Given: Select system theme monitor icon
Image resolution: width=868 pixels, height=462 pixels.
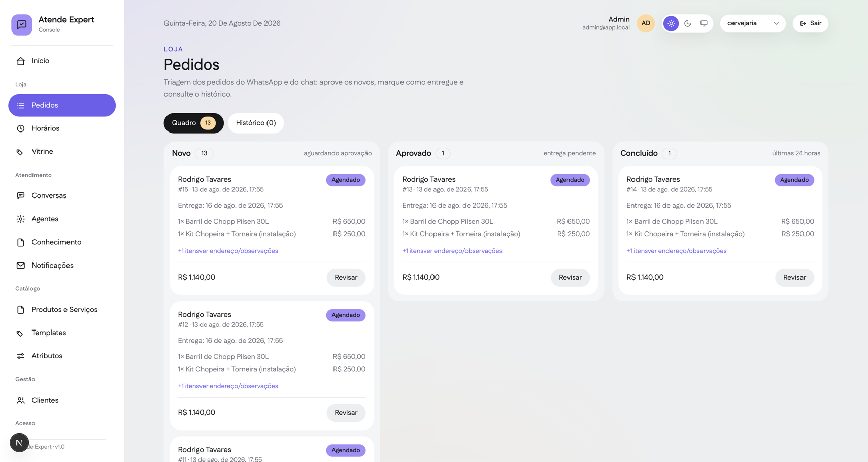Looking at the screenshot, I should click(x=704, y=23).
